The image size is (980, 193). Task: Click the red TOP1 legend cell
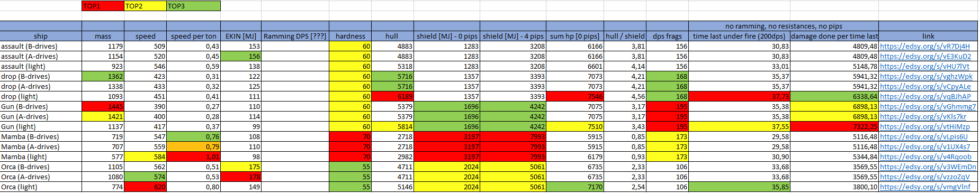tap(103, 6)
